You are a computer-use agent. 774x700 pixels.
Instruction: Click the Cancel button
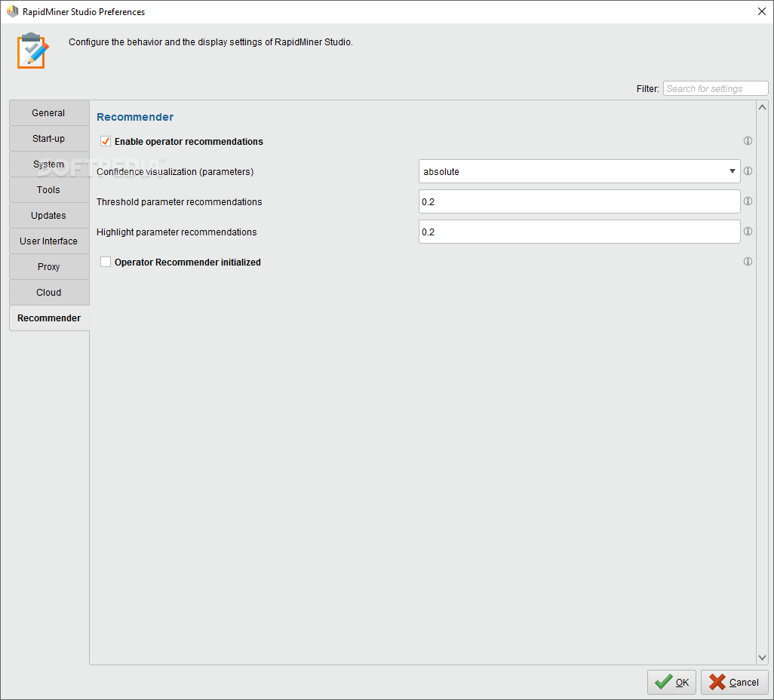click(734, 682)
